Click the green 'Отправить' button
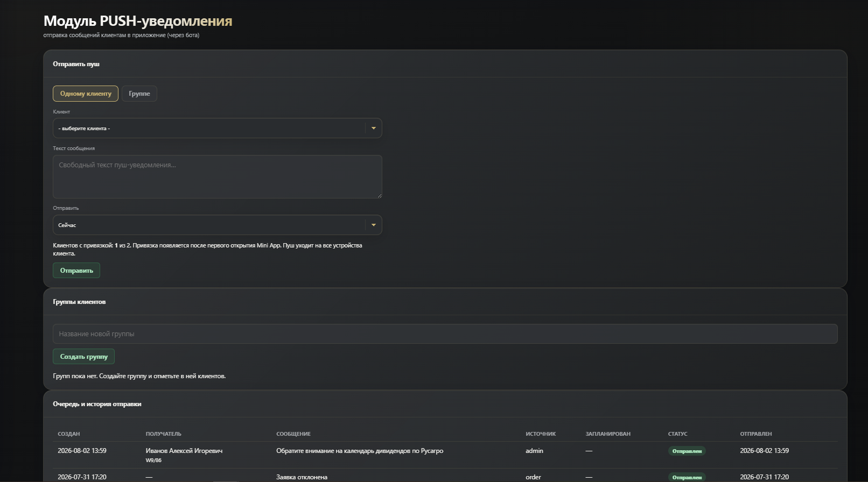The image size is (868, 482). coord(76,271)
